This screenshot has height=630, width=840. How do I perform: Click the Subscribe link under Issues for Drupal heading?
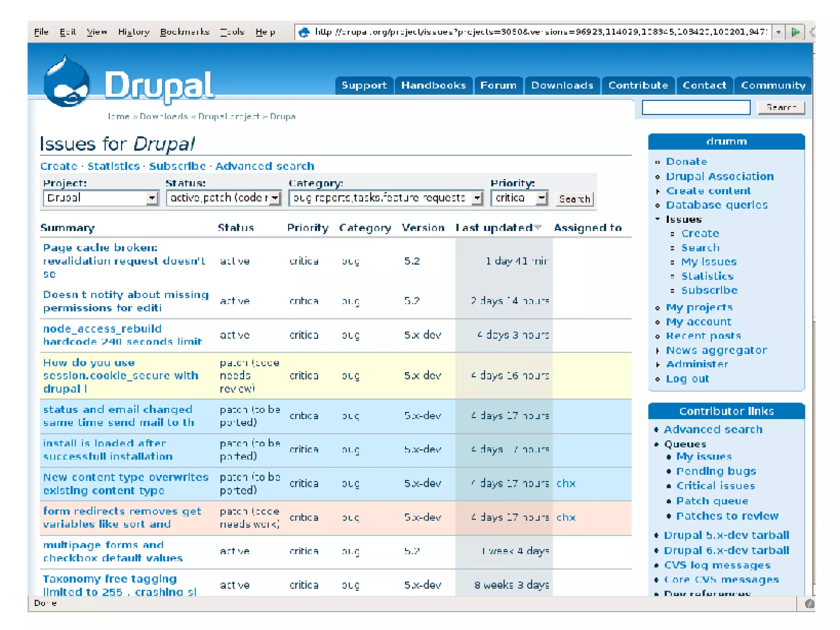pos(177,166)
